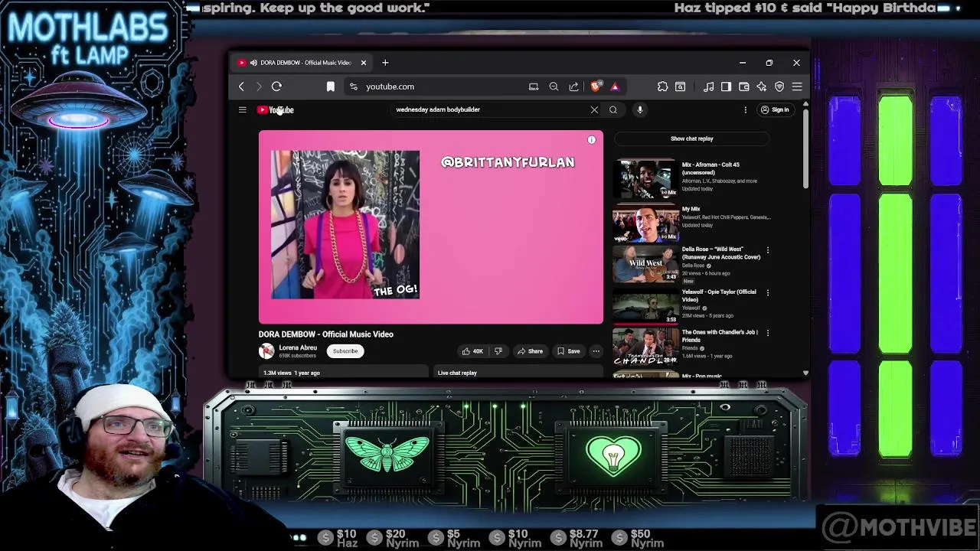
Task: Go back with the browser back arrow
Action: [241, 86]
